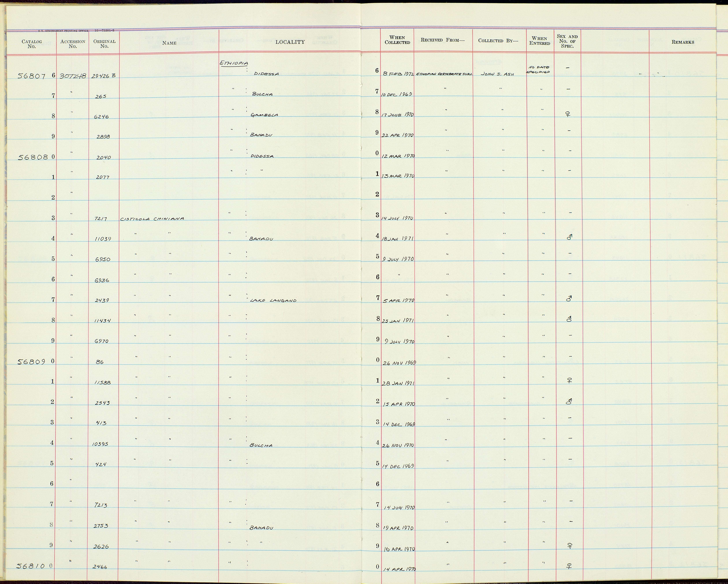The height and width of the screenshot is (584, 728).
Task: Click original number 6936
Action: pos(102,280)
